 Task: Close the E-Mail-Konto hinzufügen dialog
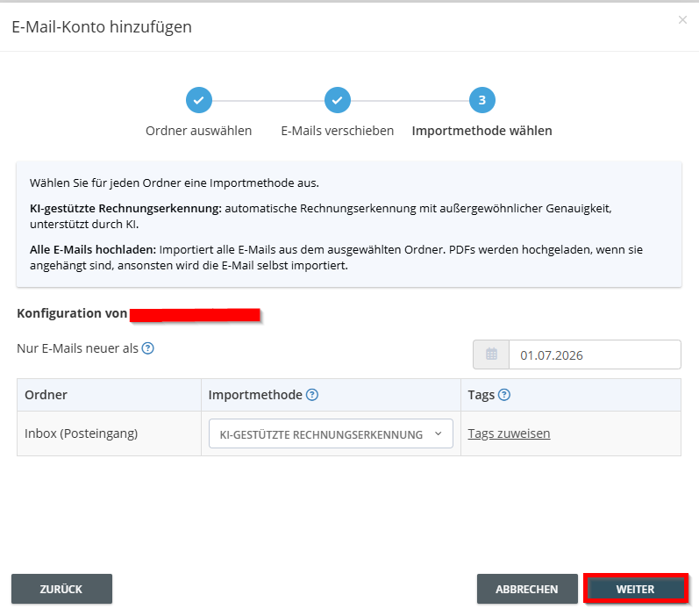(x=682, y=19)
